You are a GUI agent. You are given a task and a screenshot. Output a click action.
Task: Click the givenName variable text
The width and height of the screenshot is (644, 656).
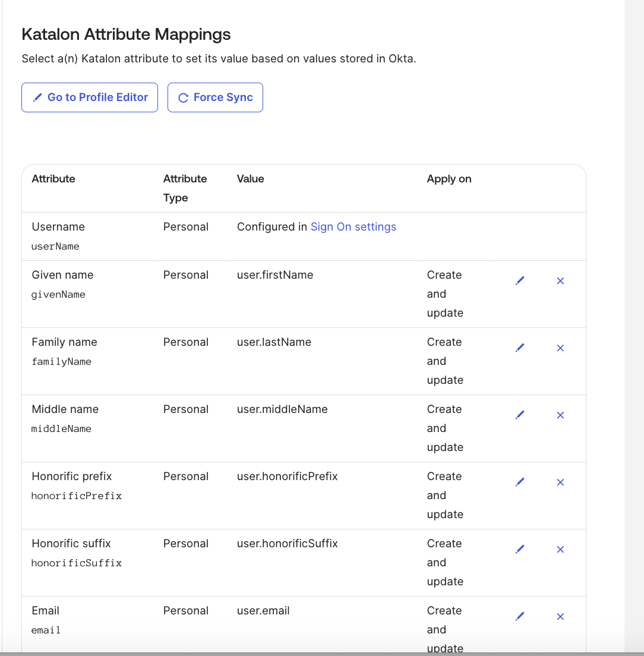[x=58, y=295]
